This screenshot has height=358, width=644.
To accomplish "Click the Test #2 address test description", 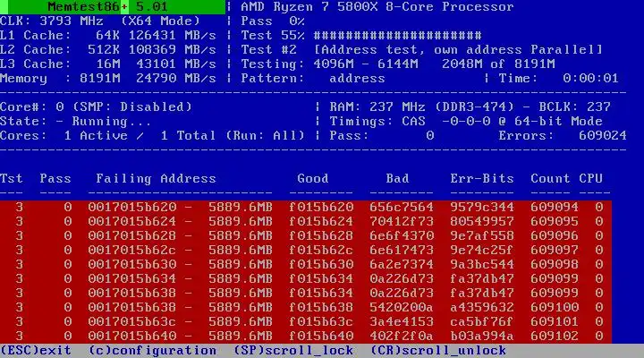I will 458,50.
